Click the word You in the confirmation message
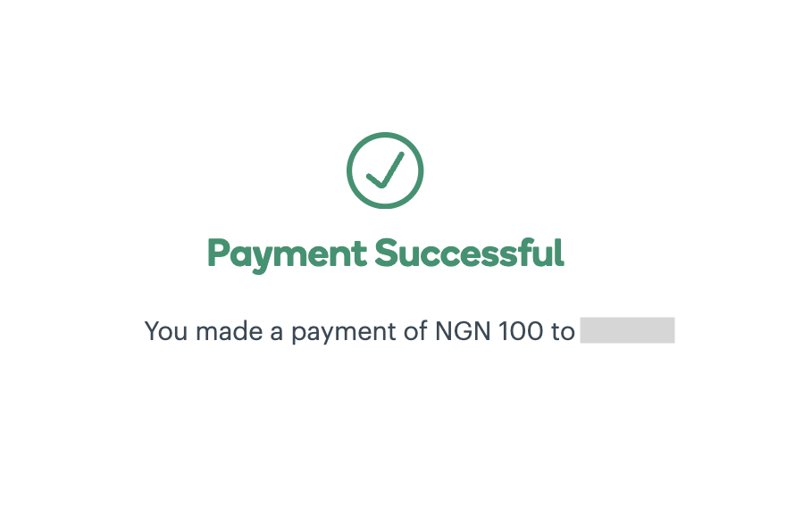Screen dimensions: 803x532 (x=166, y=331)
